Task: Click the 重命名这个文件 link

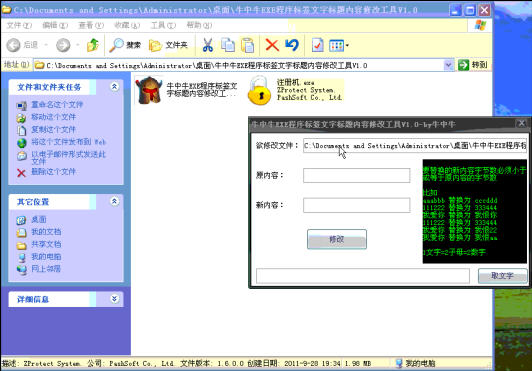Action: [x=57, y=105]
